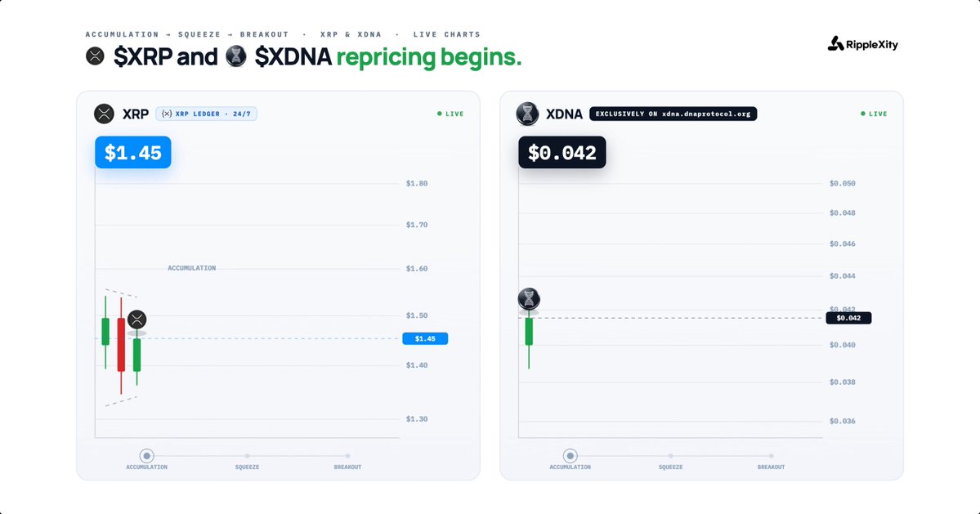Click the $0.044 axis label
This screenshot has width=980, height=514.
click(843, 276)
